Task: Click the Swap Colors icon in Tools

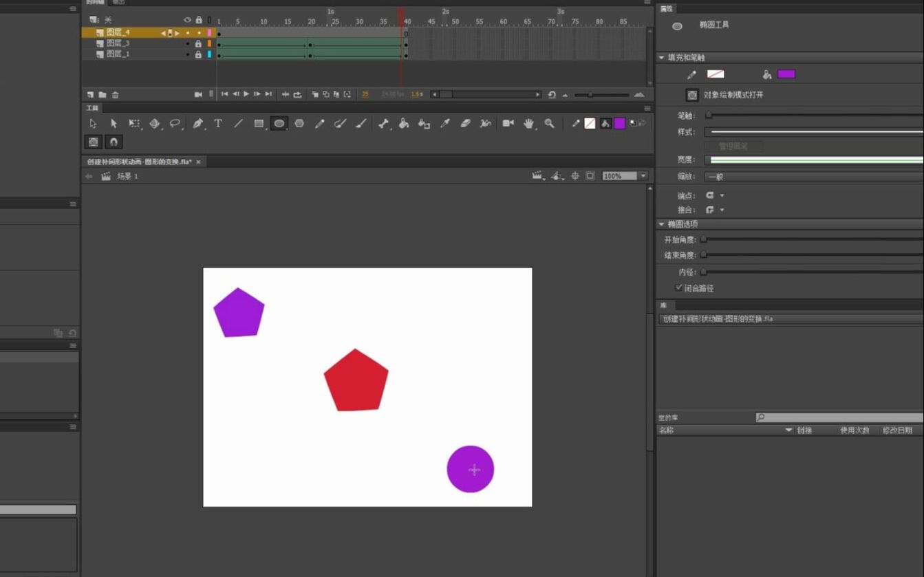Action: pos(643,124)
